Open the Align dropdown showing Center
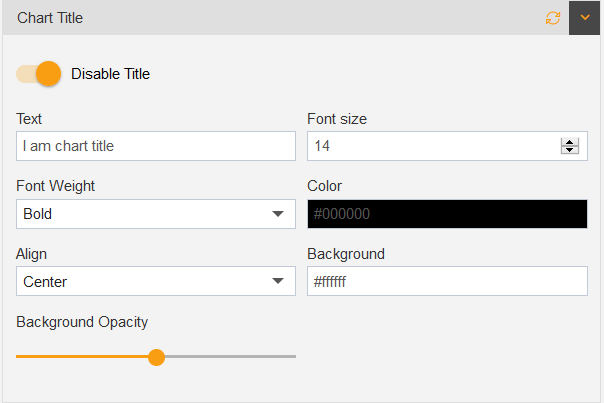The width and height of the screenshot is (604, 403). point(156,281)
